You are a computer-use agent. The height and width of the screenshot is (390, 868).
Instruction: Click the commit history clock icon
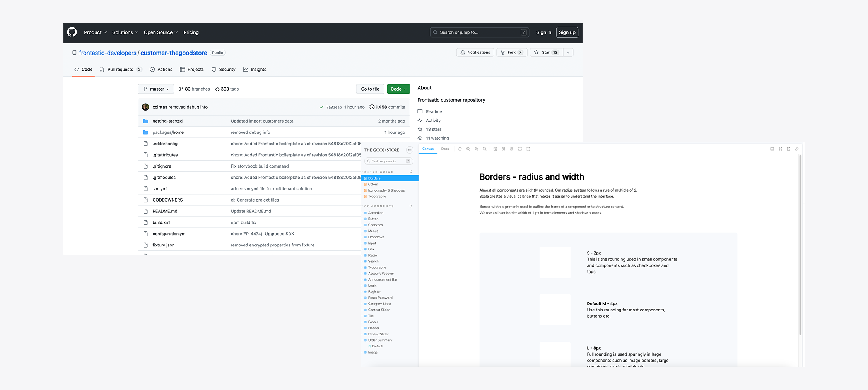pos(372,107)
